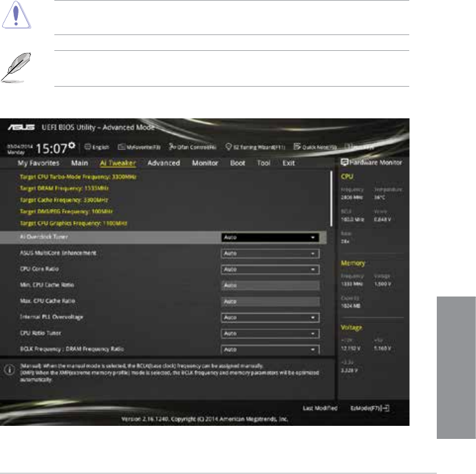Open CPU Core Ratio dropdown
The height and width of the screenshot is (474, 476).
click(x=270, y=270)
